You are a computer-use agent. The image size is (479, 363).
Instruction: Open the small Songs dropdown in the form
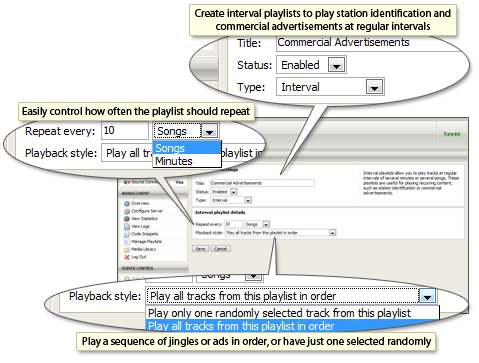257,224
